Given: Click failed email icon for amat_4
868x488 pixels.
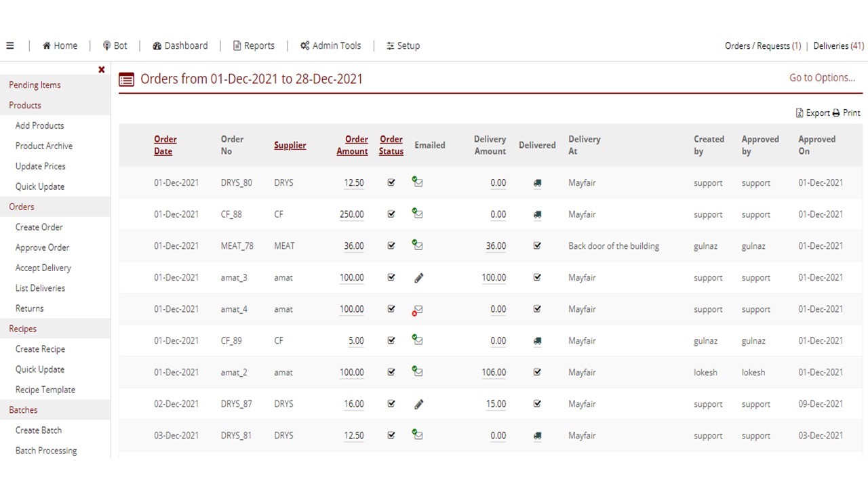Looking at the screenshot, I should [x=418, y=310].
